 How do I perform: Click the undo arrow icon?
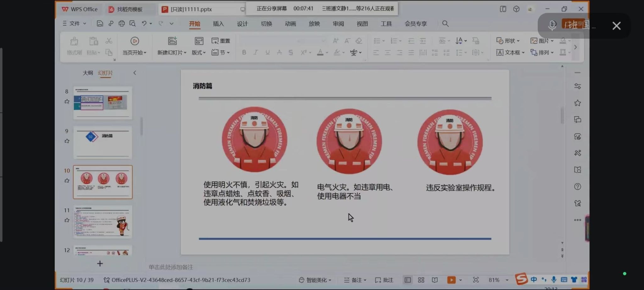pyautogui.click(x=144, y=24)
